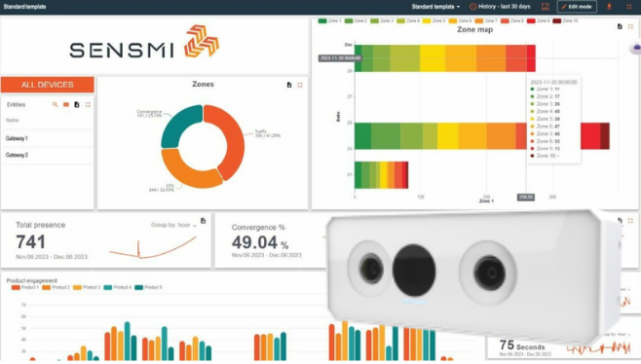
Task: Toggle Zone 5 in Zone map legend
Action: [x=434, y=20]
